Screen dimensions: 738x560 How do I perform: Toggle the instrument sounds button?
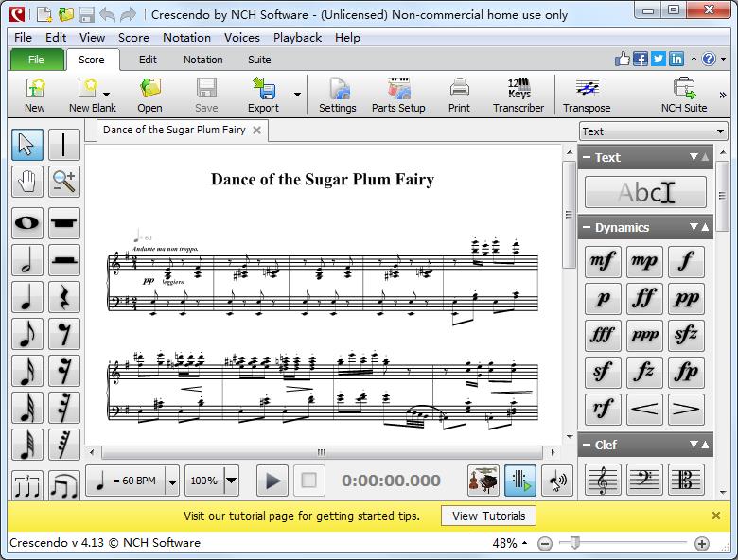pyautogui.click(x=483, y=481)
